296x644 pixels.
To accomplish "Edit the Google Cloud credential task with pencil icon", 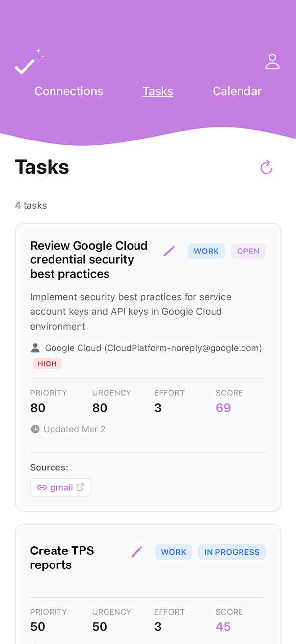I will [x=169, y=251].
